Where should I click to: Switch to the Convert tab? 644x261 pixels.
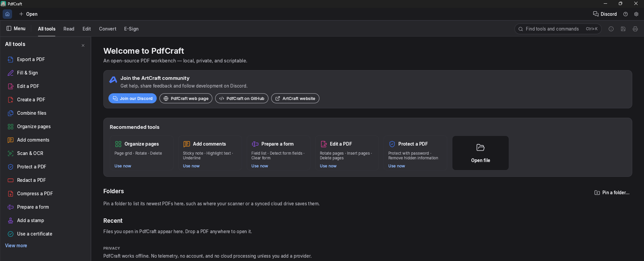(108, 29)
